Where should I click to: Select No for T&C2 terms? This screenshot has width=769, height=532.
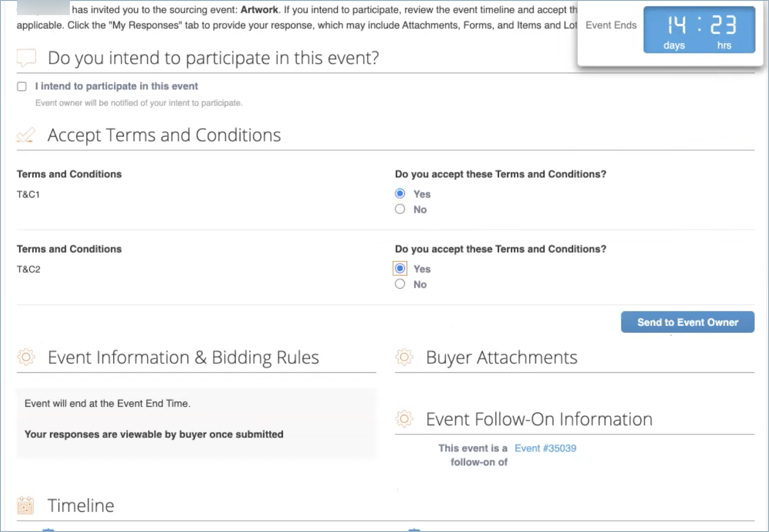click(400, 284)
